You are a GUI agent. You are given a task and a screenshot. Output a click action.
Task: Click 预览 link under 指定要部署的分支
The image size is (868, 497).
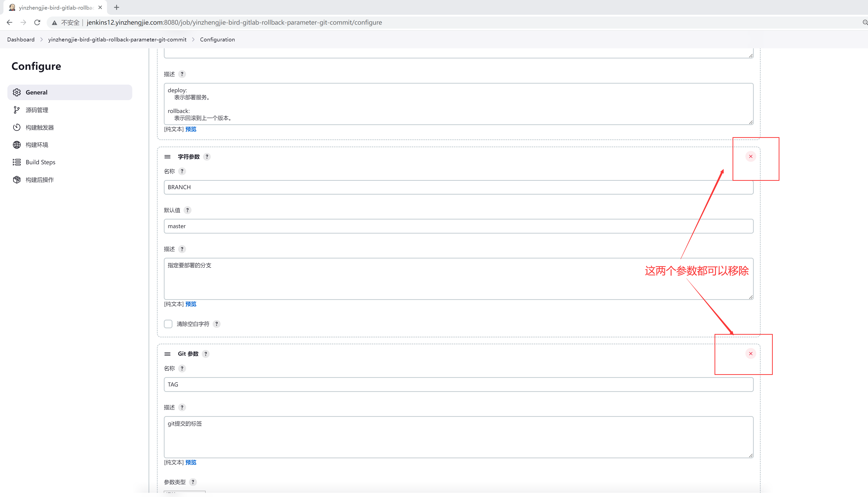[190, 304]
